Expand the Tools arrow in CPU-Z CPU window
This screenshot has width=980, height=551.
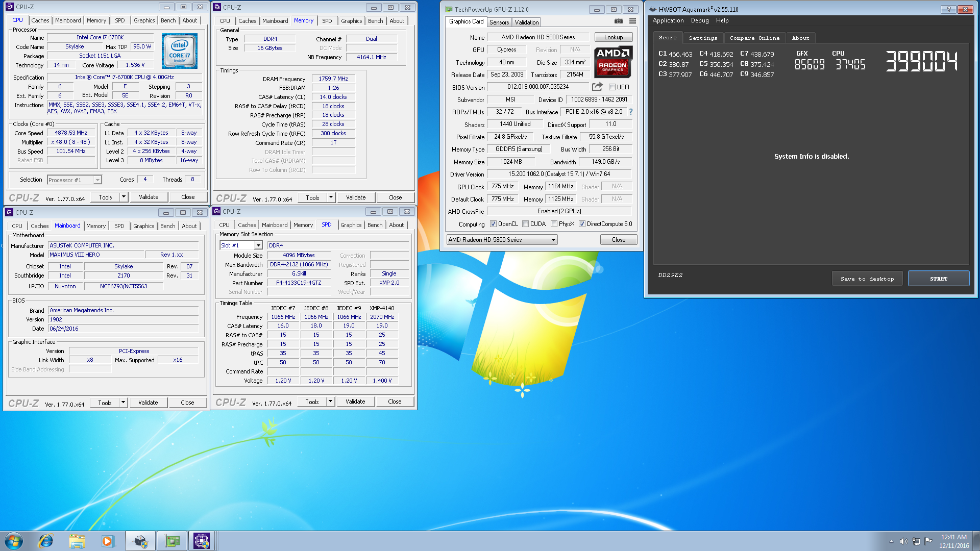click(x=124, y=197)
